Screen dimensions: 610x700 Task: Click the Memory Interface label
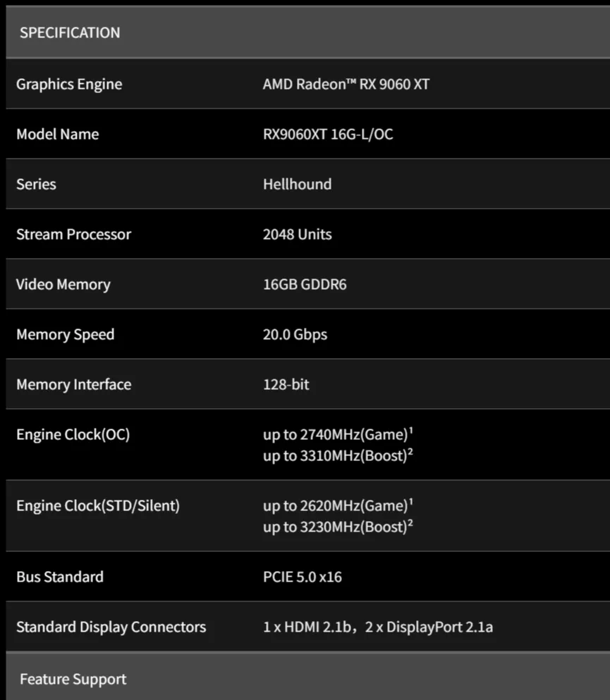(x=73, y=384)
